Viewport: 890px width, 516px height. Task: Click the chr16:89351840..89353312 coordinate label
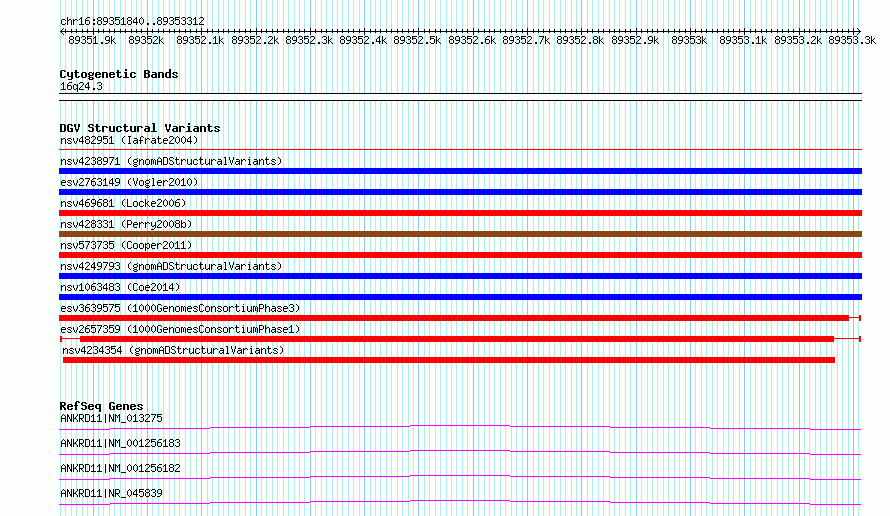point(132,22)
